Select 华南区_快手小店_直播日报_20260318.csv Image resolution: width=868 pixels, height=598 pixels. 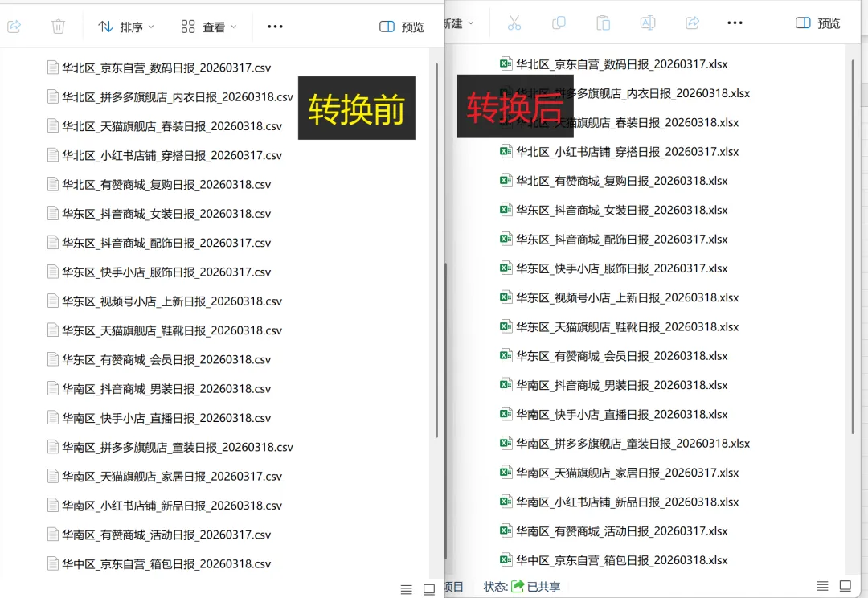coord(159,418)
